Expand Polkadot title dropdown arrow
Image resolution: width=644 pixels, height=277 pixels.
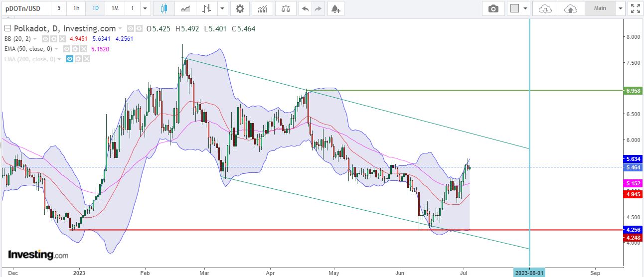[120, 29]
